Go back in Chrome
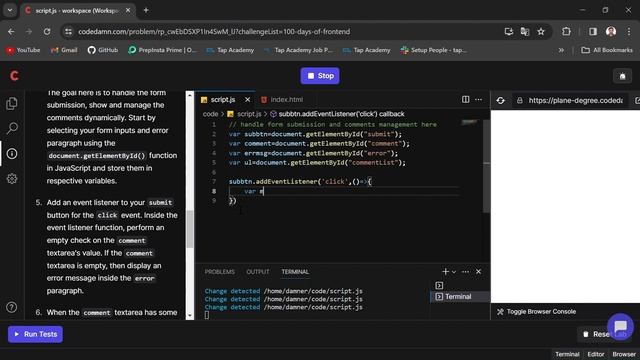This screenshot has width=640, height=360. [x=11, y=31]
